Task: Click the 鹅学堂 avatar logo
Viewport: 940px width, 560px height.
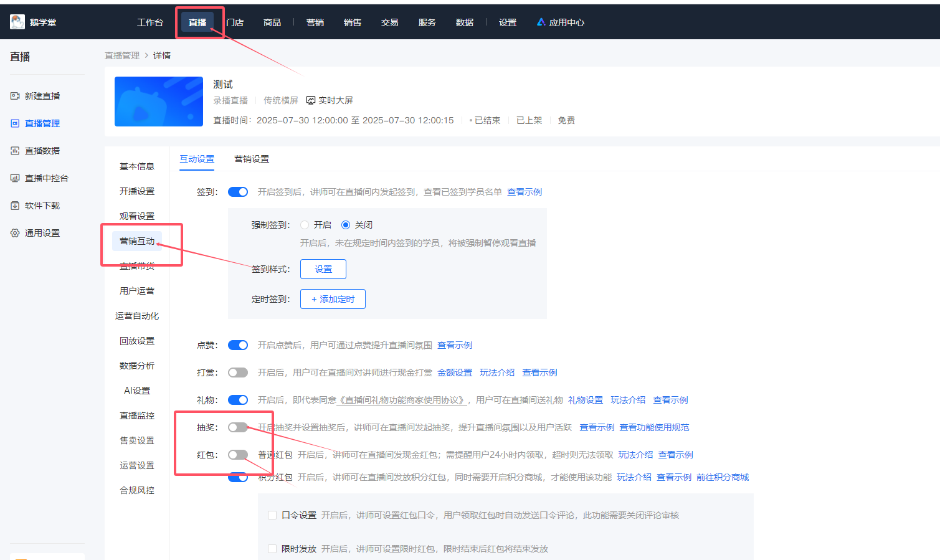Action: (x=17, y=22)
